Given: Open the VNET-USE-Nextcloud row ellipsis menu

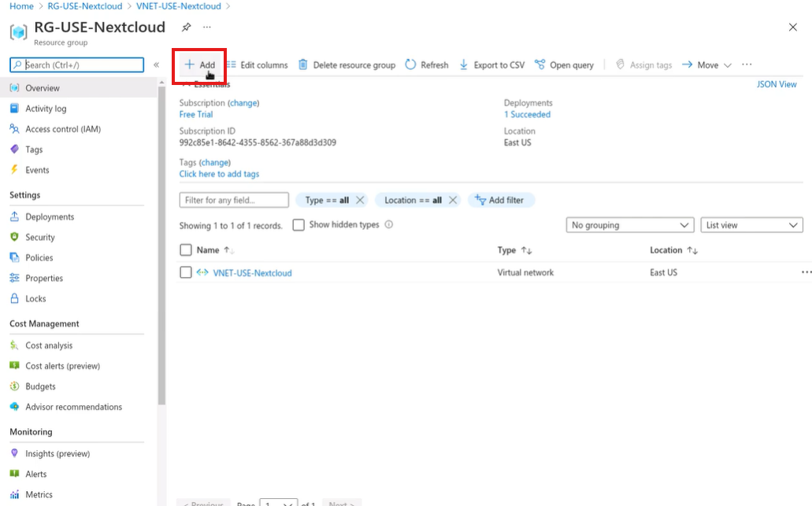Looking at the screenshot, I should point(806,272).
